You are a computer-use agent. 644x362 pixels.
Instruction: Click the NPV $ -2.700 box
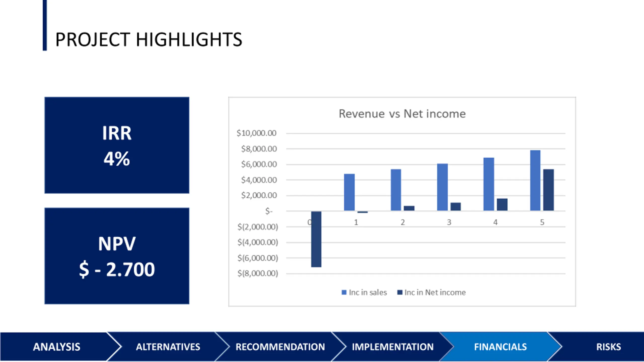(117, 256)
